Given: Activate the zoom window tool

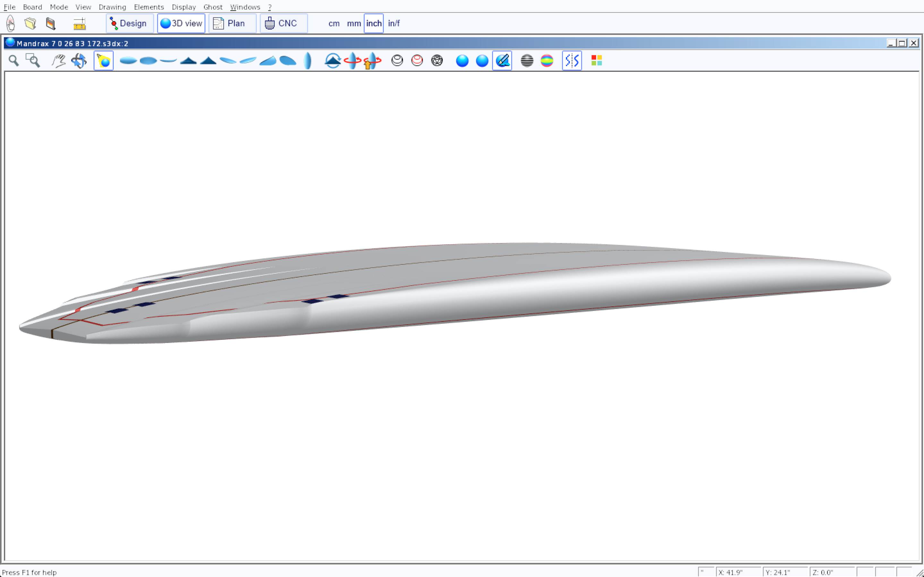Looking at the screenshot, I should [x=33, y=61].
